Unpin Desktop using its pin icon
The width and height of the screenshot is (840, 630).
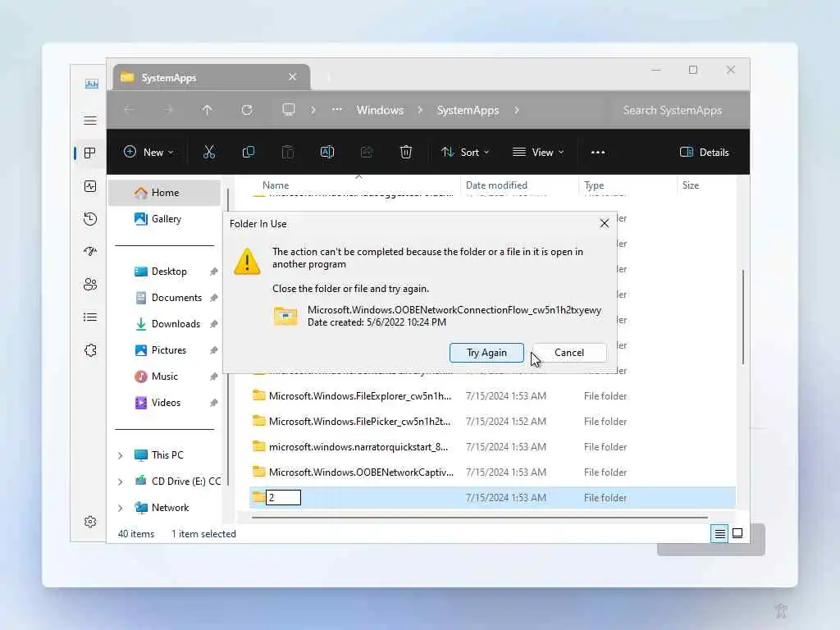point(214,272)
